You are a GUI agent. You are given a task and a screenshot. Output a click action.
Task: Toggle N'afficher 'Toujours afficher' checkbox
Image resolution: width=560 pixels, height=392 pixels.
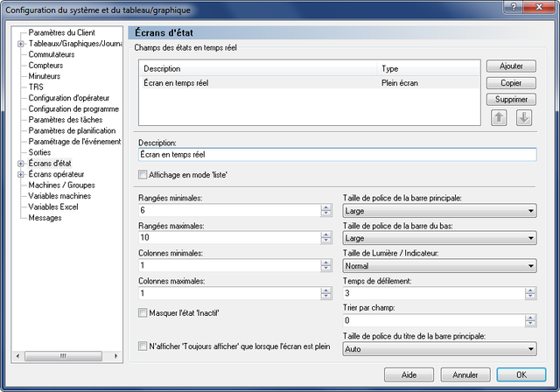coord(143,346)
